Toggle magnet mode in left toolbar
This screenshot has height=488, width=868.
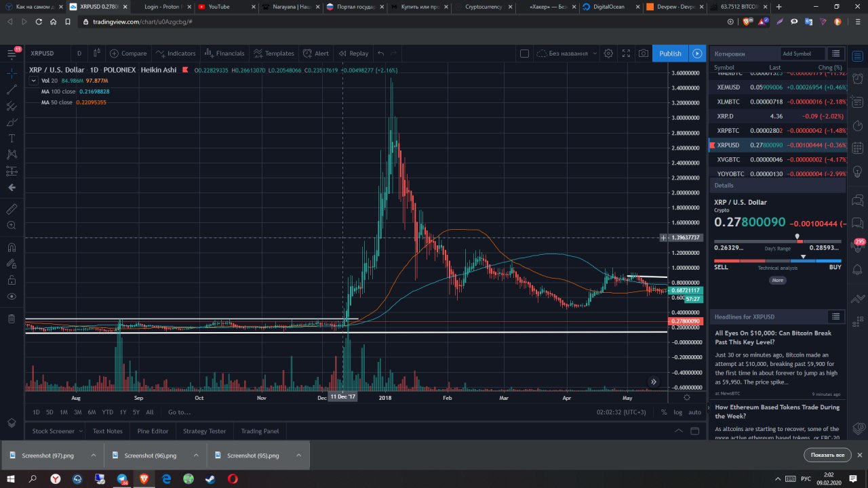[x=12, y=247]
